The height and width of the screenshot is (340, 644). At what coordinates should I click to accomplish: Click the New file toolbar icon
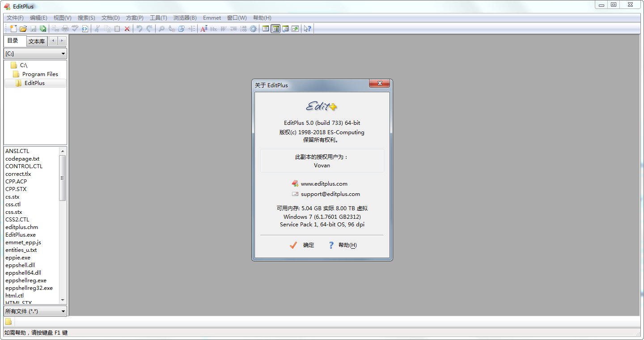[x=13, y=29]
